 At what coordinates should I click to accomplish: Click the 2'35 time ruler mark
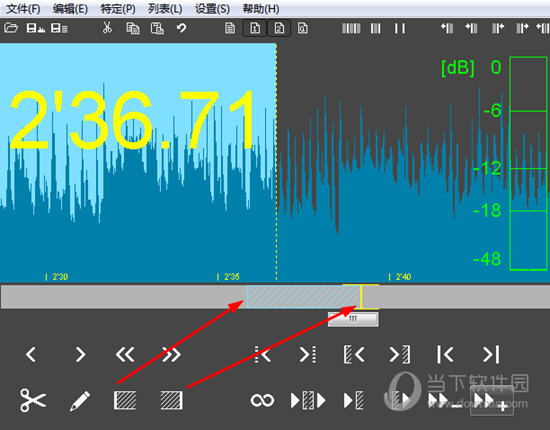[228, 277]
